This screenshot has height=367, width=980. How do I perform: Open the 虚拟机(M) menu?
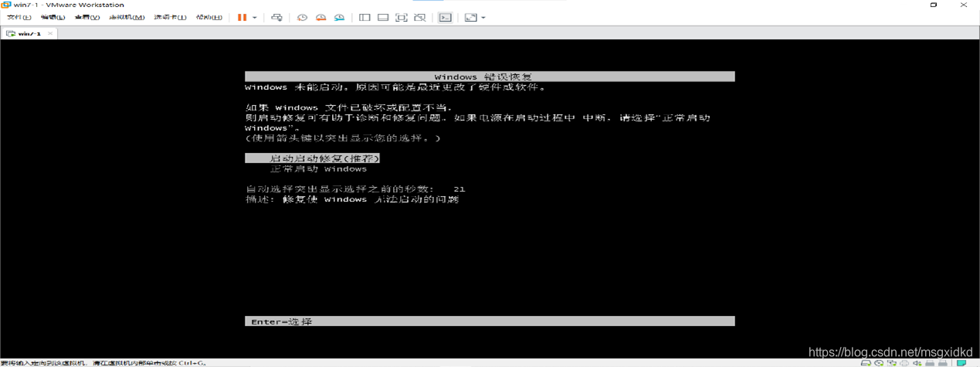127,17
